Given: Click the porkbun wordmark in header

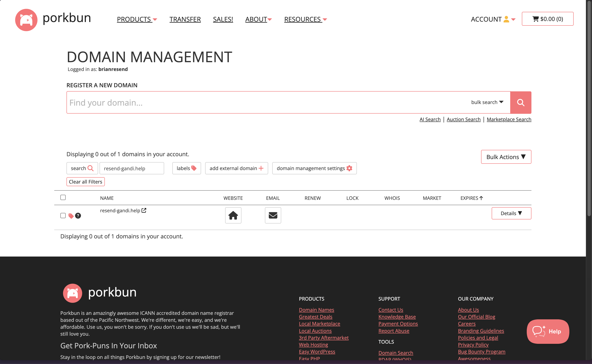Looking at the screenshot, I should click(x=67, y=18).
